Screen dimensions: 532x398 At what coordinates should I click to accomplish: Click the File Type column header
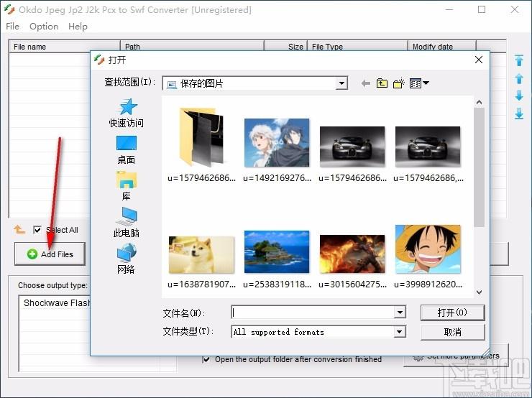[357, 47]
